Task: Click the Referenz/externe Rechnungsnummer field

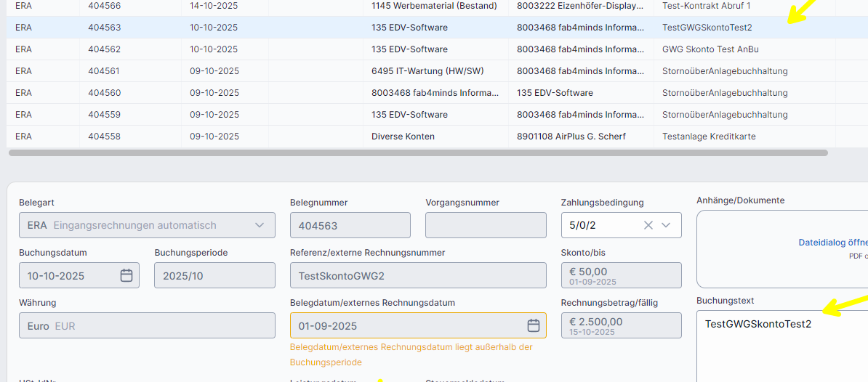Action: (417, 276)
